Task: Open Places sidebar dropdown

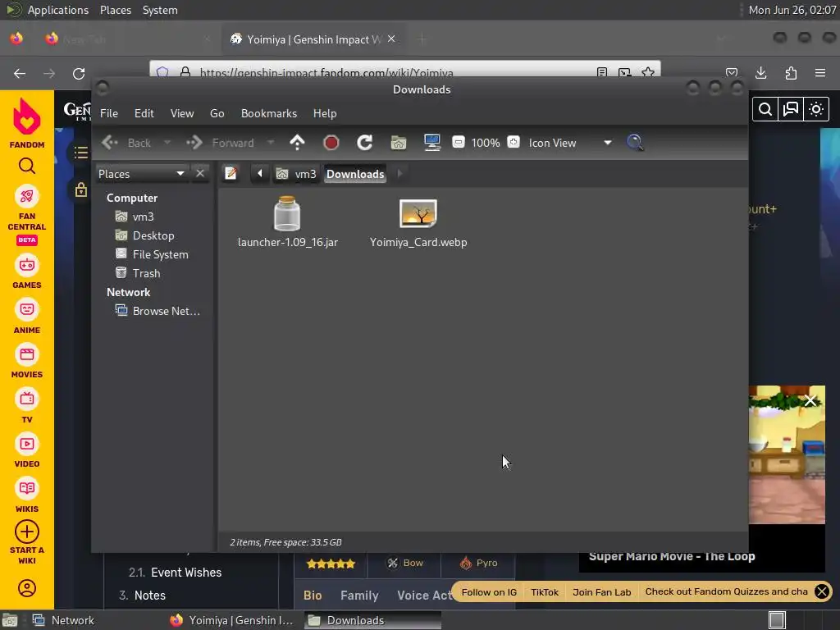Action: click(x=141, y=174)
